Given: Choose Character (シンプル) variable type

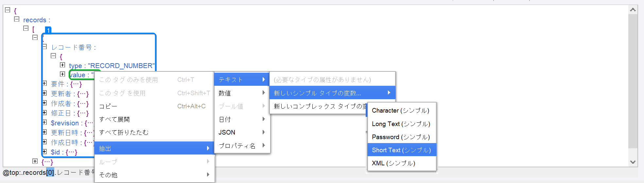Looking at the screenshot, I should [x=402, y=110].
